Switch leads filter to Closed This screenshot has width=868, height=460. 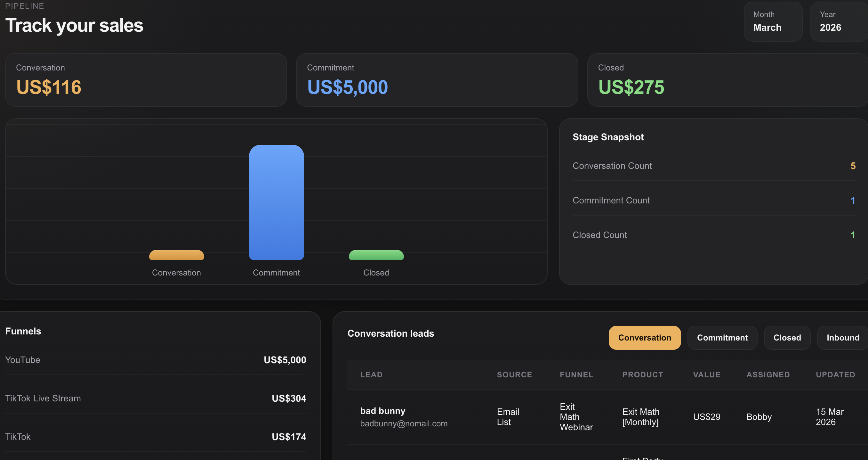click(787, 338)
